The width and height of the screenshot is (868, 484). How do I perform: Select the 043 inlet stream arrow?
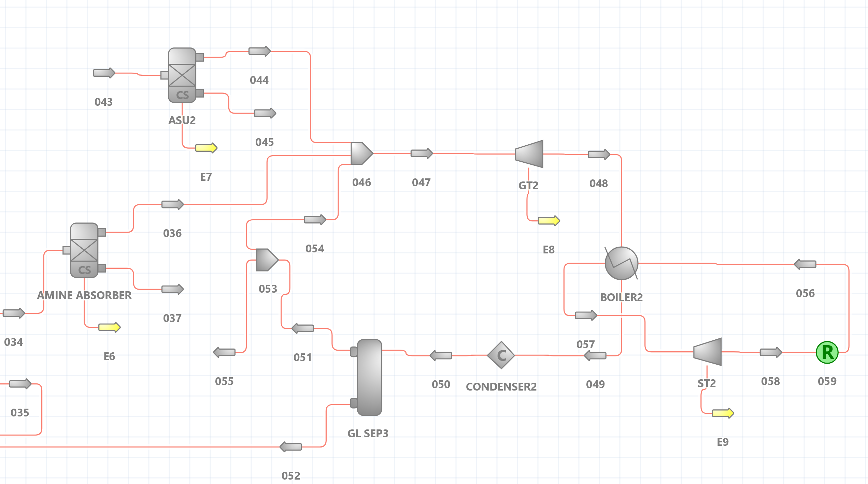104,73
